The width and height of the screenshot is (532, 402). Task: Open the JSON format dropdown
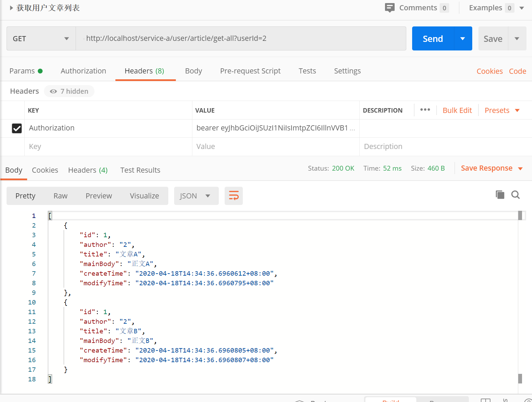pyautogui.click(x=196, y=196)
